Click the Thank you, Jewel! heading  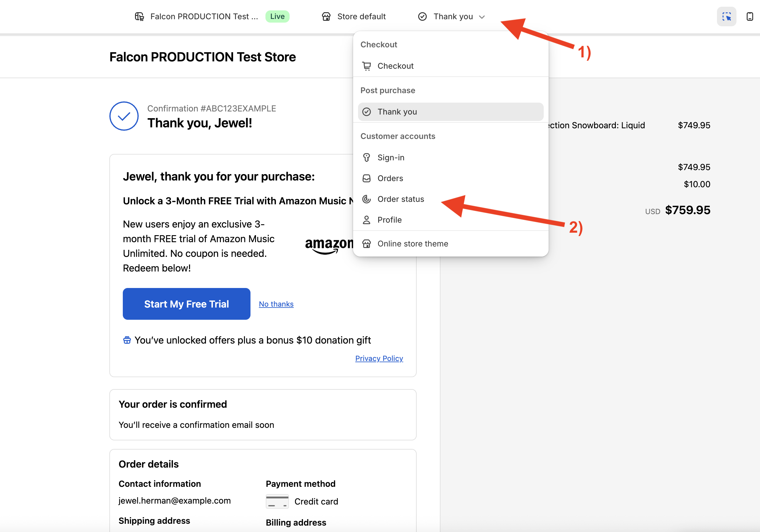point(199,123)
